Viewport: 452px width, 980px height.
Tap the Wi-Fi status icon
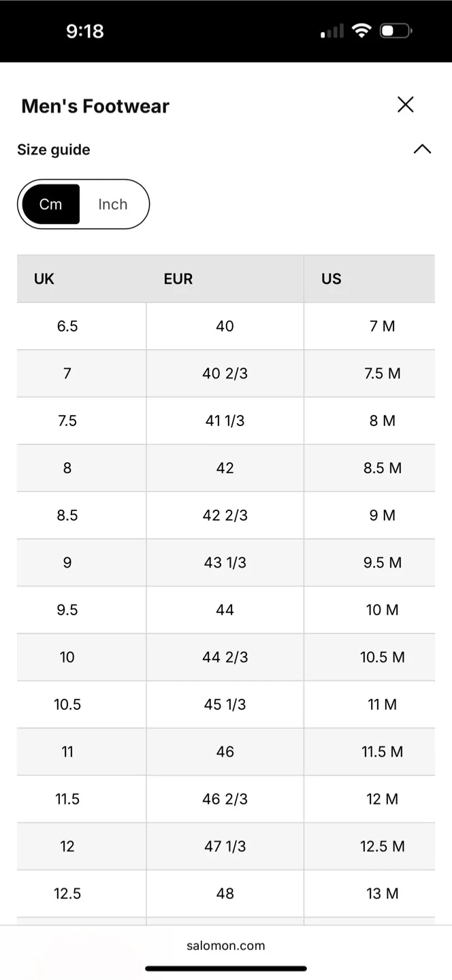[361, 31]
